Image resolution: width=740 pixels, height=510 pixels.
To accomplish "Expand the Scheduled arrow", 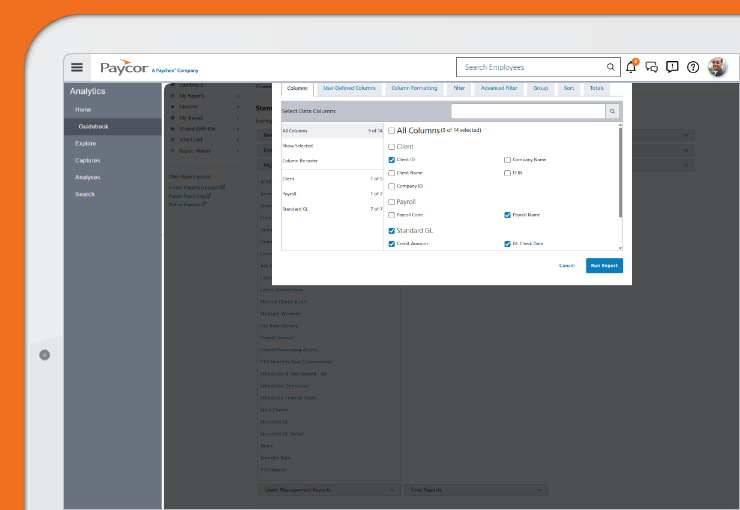I will coord(238,140).
